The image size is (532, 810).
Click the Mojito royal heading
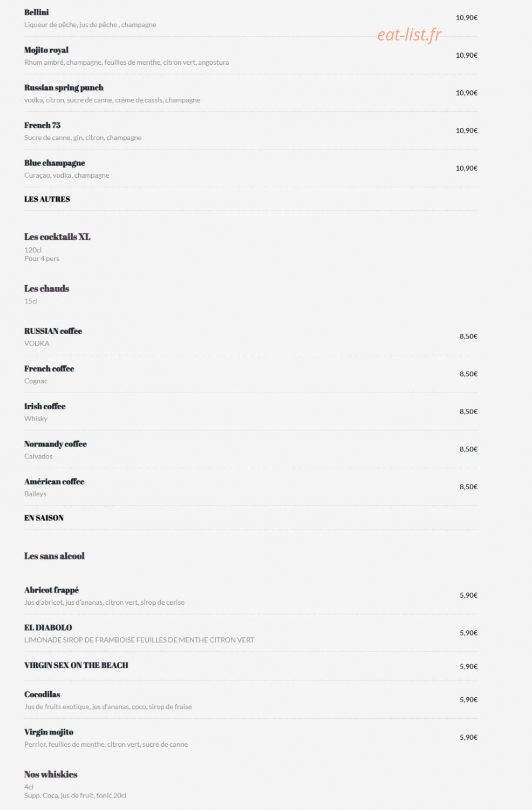click(46, 50)
